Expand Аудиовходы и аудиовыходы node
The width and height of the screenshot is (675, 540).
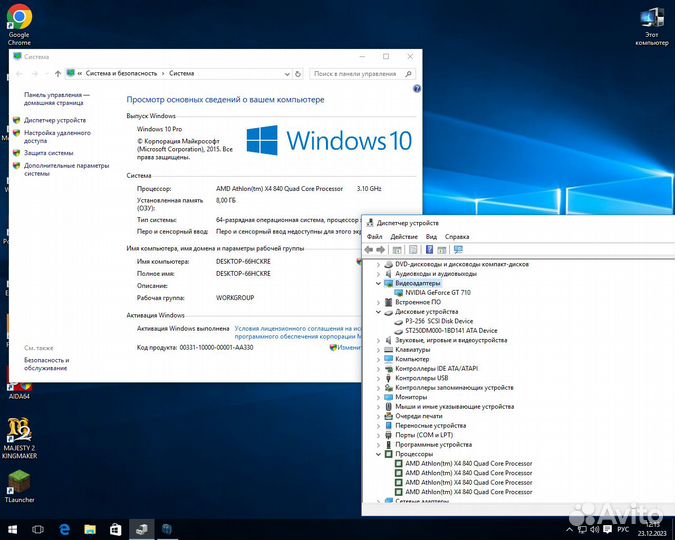click(378, 274)
